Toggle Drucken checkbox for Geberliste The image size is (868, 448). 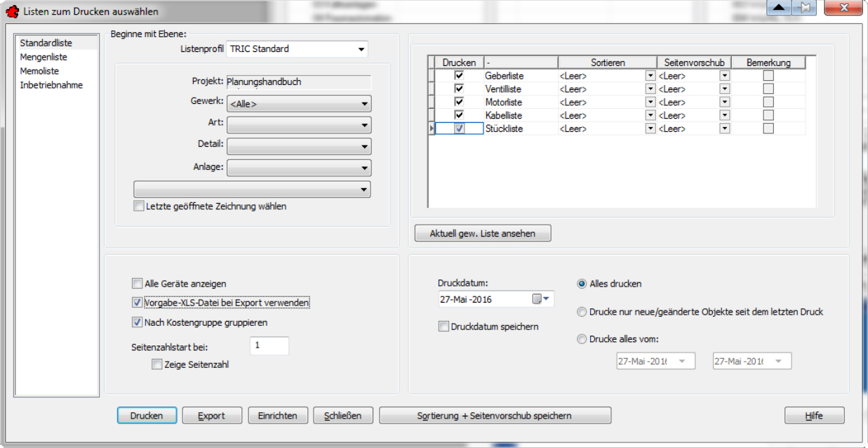click(459, 76)
